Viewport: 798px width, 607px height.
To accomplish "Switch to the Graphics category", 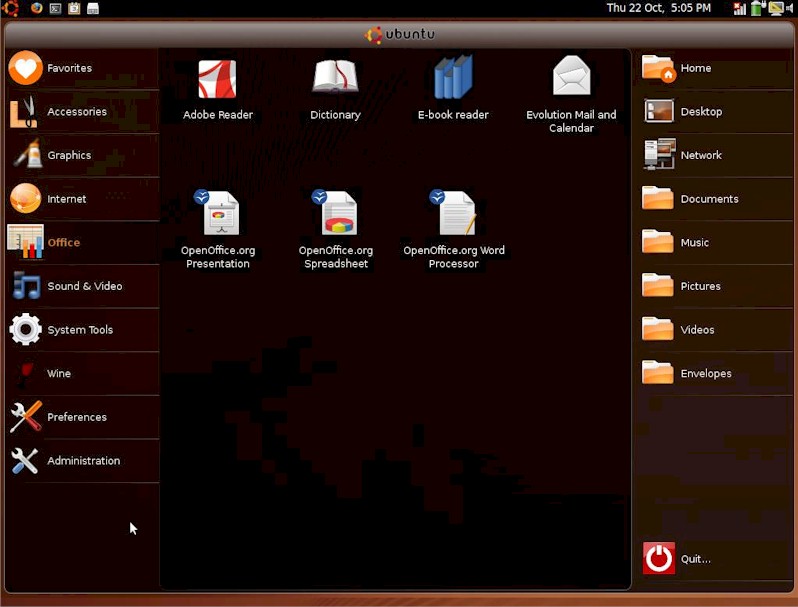I will click(x=83, y=155).
